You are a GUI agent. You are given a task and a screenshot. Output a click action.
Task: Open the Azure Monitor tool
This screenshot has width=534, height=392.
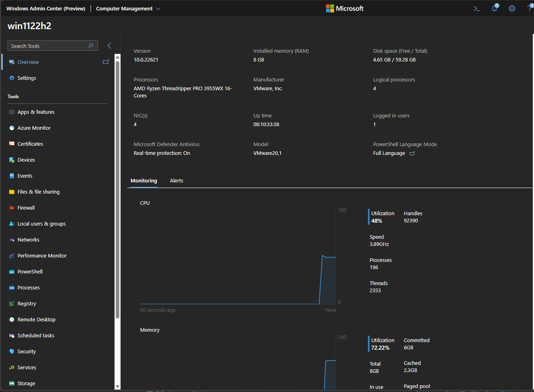point(34,128)
